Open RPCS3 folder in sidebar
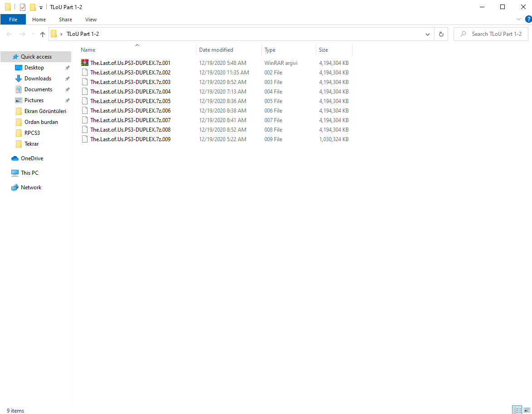This screenshot has width=532, height=414. [x=32, y=133]
